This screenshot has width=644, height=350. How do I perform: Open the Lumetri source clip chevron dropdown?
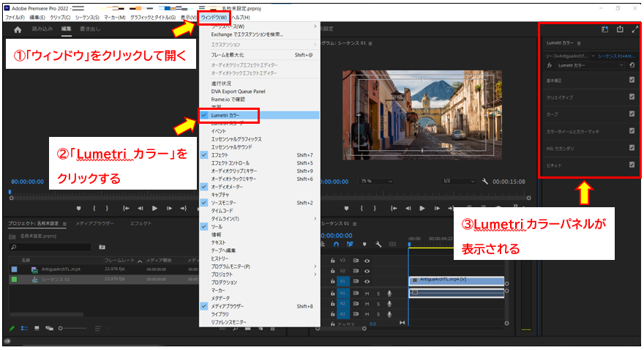point(593,56)
